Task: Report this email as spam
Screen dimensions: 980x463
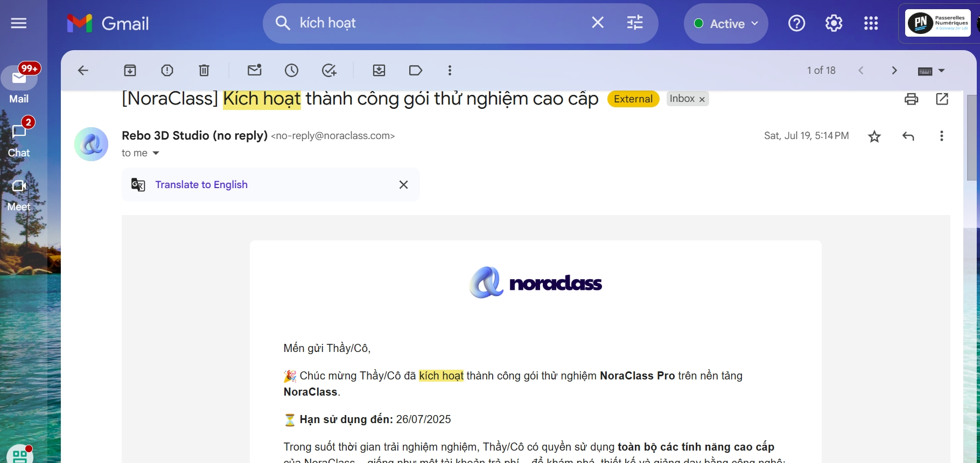Action: [167, 71]
